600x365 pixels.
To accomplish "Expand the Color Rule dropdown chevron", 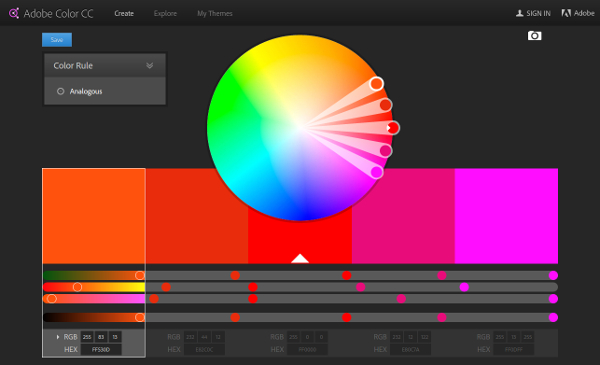I will coord(150,65).
